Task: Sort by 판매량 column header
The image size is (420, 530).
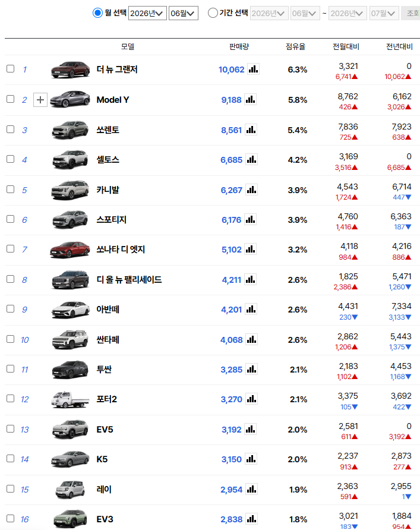Action: [239, 47]
